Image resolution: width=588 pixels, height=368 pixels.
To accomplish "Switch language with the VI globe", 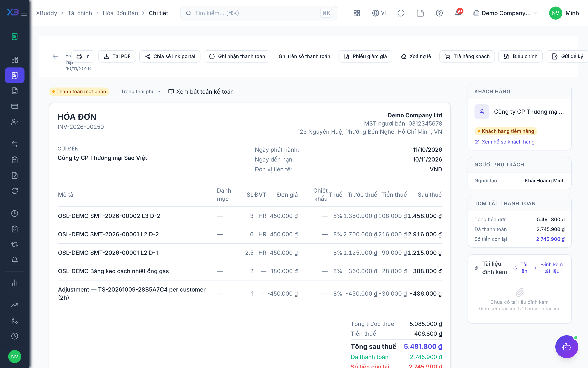I will click(x=379, y=13).
